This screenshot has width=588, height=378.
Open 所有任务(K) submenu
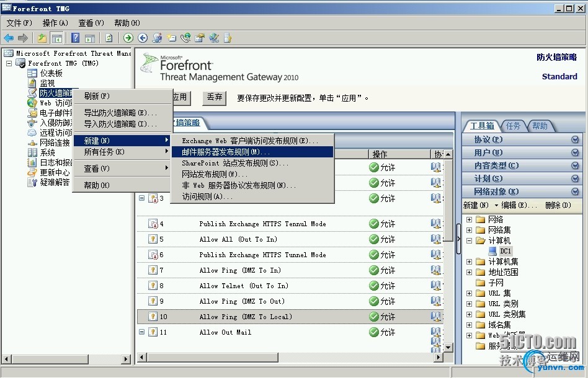pos(123,152)
